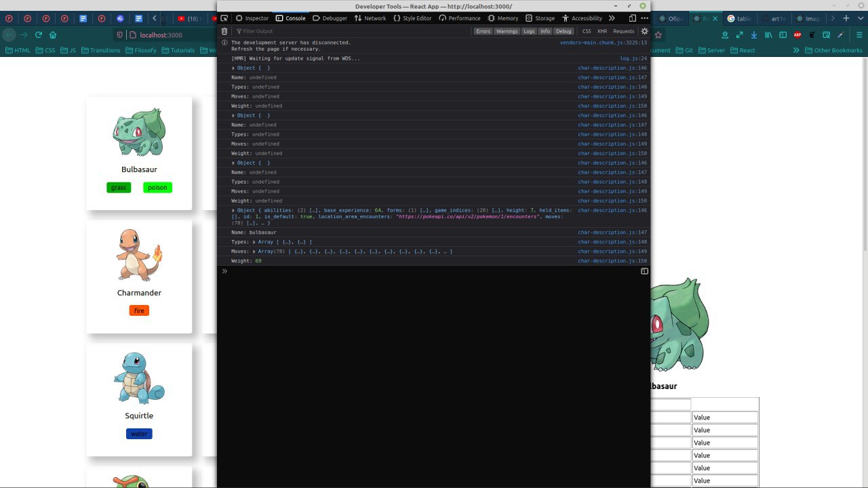
Task: Click the color picker eyedropper extension icon
Action: (841, 35)
